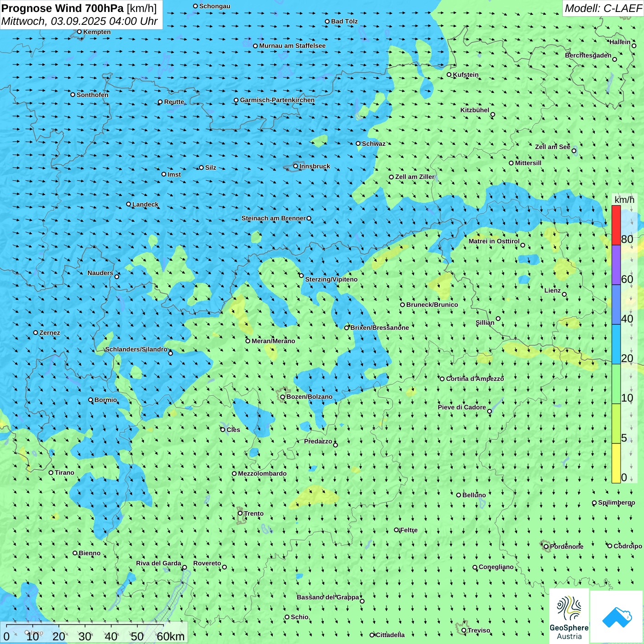This screenshot has height=644, width=644.
Task: Click the Zell am Ziller label
Action: point(414,177)
